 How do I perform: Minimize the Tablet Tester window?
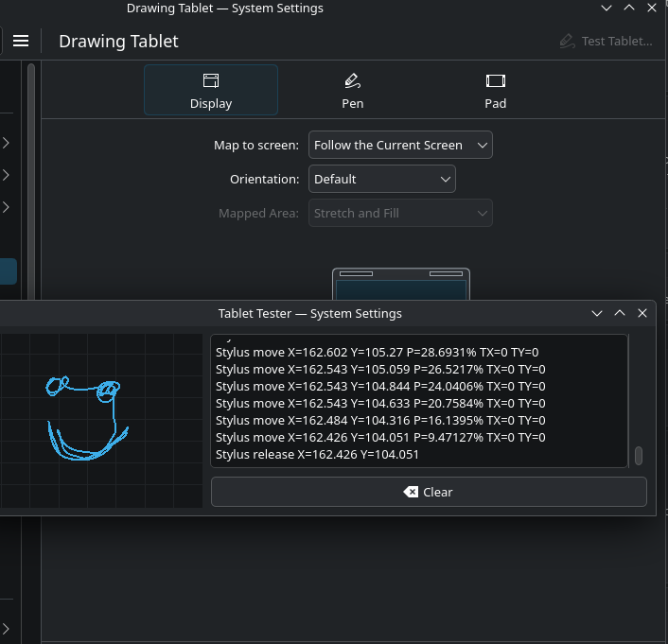[x=597, y=313]
